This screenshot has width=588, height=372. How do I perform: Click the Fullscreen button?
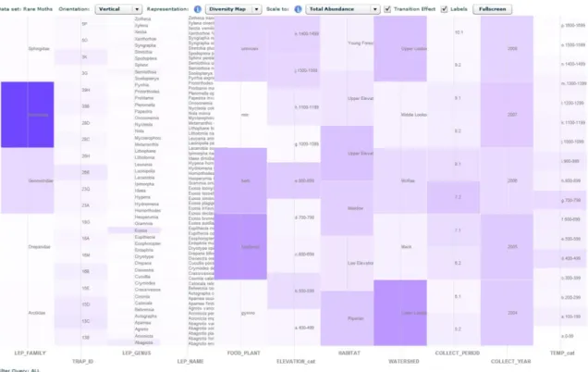[x=493, y=9]
